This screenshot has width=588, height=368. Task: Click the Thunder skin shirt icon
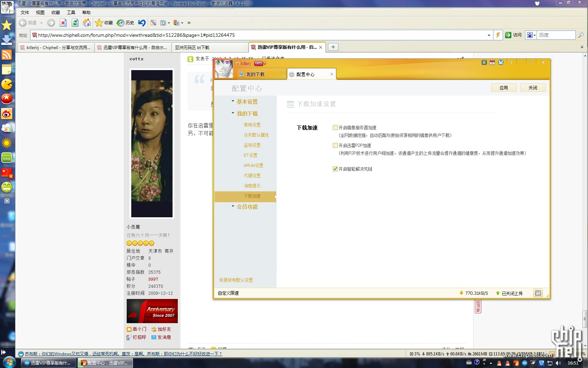501,62
